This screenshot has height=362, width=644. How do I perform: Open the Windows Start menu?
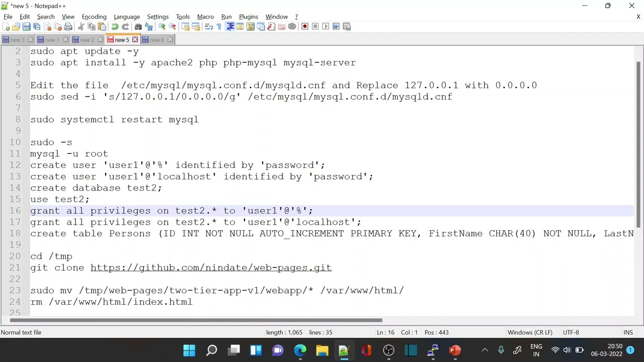[189, 350]
